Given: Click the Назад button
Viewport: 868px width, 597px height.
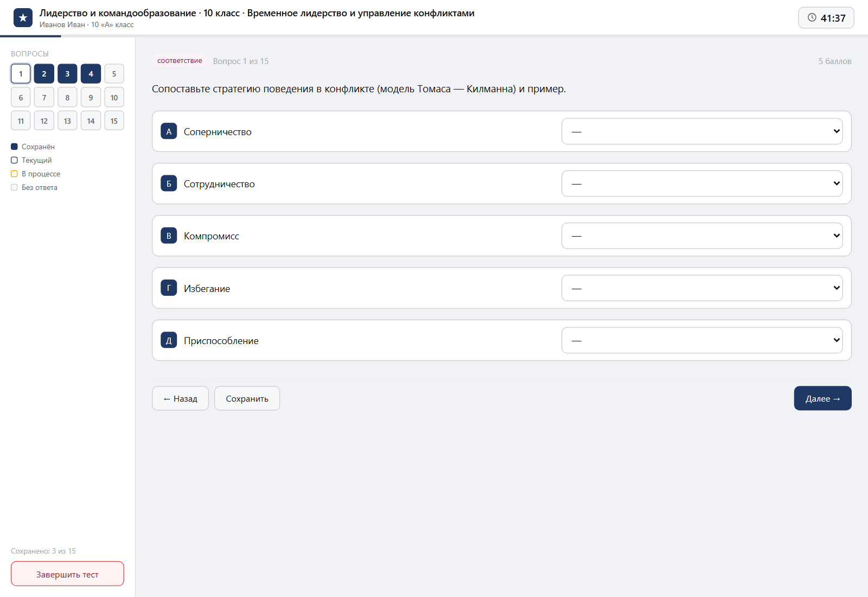Looking at the screenshot, I should pos(180,398).
